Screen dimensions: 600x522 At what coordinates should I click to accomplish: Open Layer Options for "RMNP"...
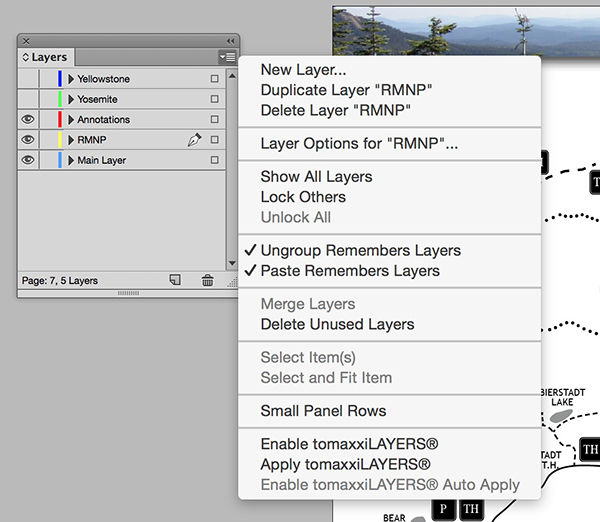tap(390, 144)
